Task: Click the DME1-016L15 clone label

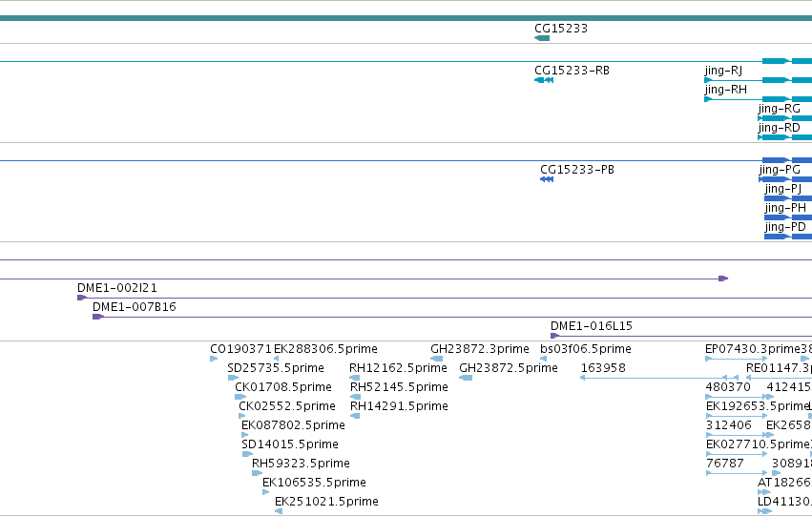Action: coord(591,326)
